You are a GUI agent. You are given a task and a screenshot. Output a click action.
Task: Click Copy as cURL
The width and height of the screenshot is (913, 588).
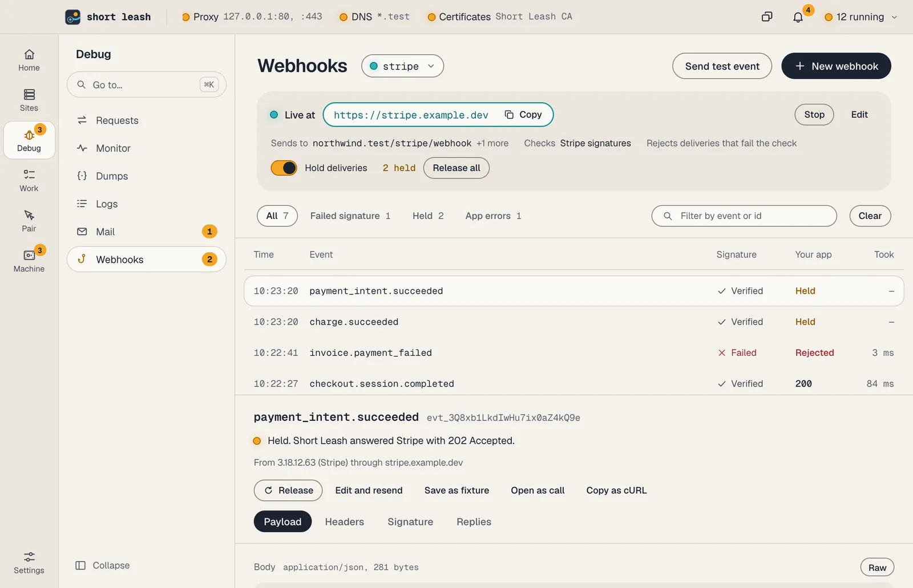point(616,490)
